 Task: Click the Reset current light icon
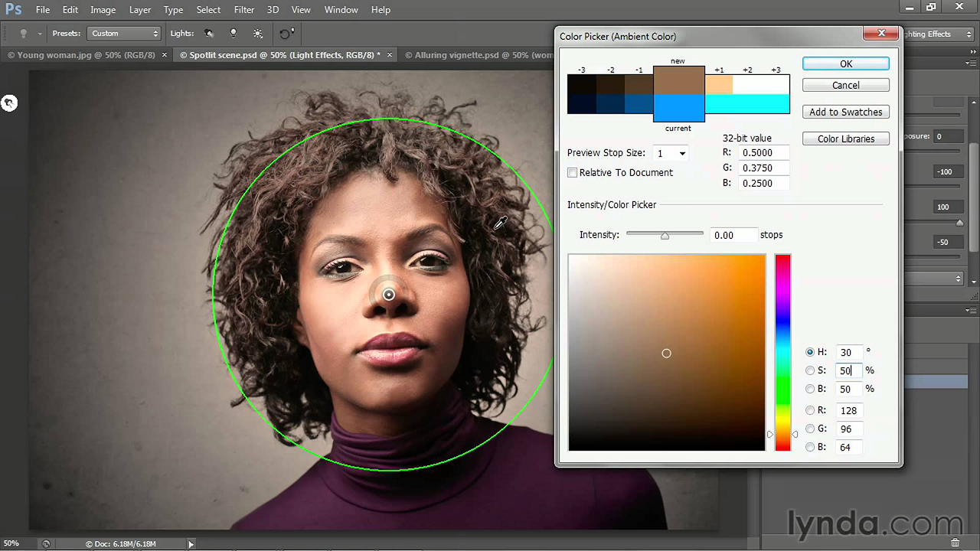286,34
